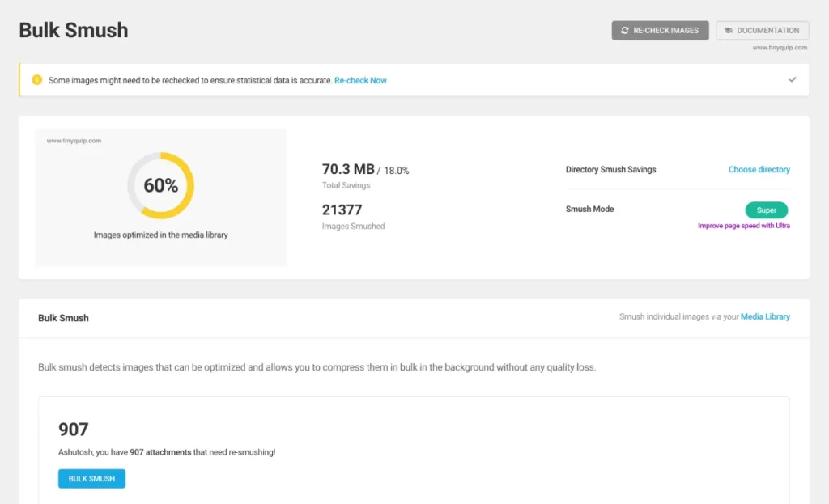Screen dimensions: 829x504
Task: Click the 60% circular progress indicator
Action: 161,185
